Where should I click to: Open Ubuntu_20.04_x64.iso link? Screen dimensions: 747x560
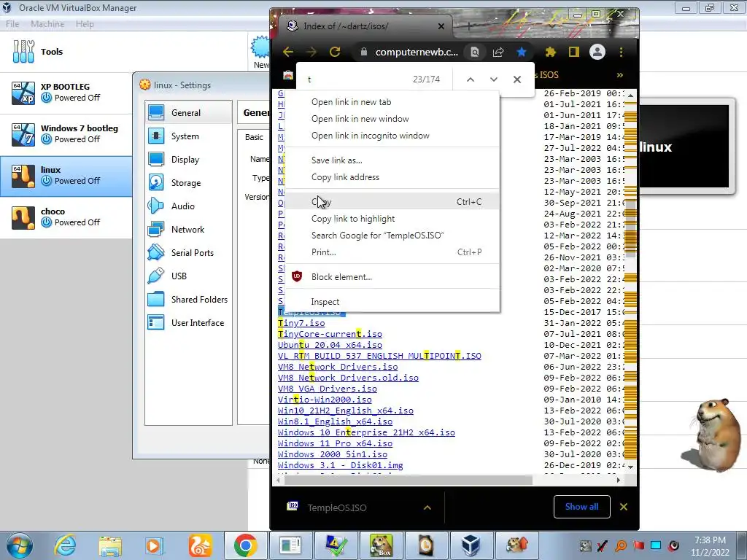point(330,345)
